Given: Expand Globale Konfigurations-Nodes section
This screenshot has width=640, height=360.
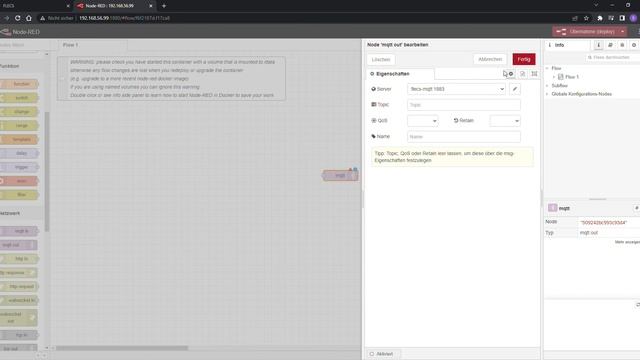Looking at the screenshot, I should (x=547, y=94).
